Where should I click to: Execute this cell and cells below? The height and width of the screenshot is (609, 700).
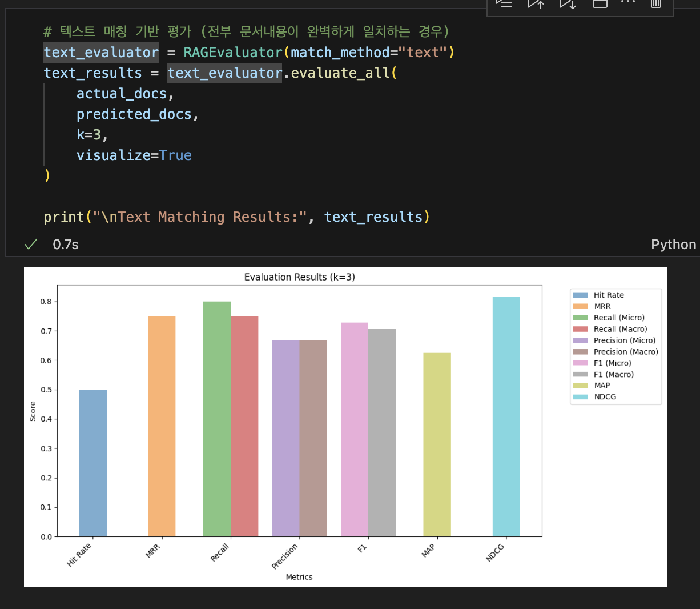pyautogui.click(x=568, y=3)
